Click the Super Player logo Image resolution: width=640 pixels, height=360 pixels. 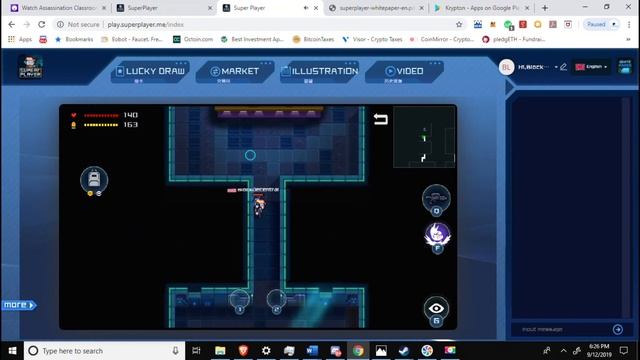pyautogui.click(x=30, y=67)
